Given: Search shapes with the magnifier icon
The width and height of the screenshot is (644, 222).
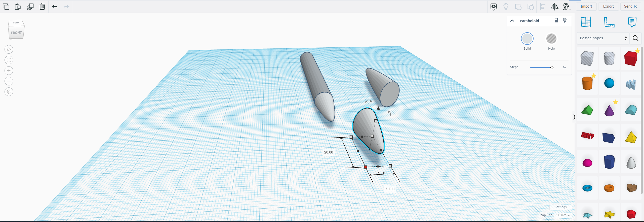Looking at the screenshot, I should pyautogui.click(x=635, y=38).
